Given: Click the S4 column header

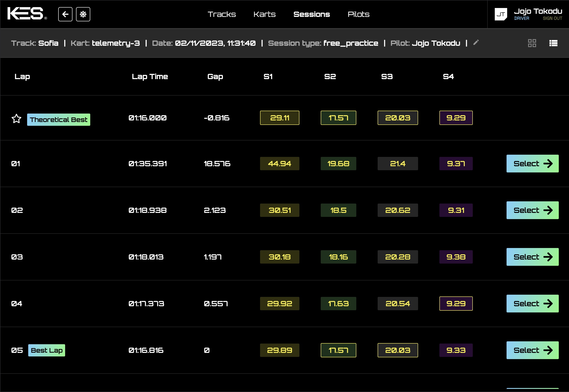Looking at the screenshot, I should (448, 77).
